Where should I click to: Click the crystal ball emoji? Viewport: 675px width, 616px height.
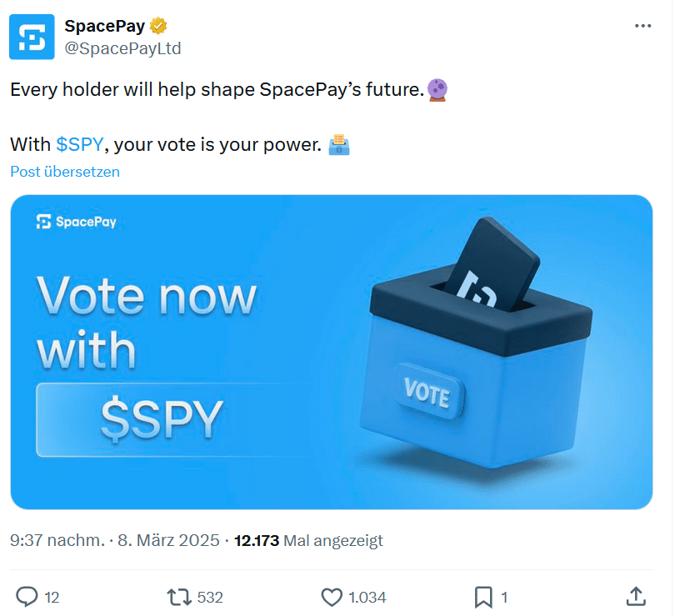pyautogui.click(x=437, y=89)
